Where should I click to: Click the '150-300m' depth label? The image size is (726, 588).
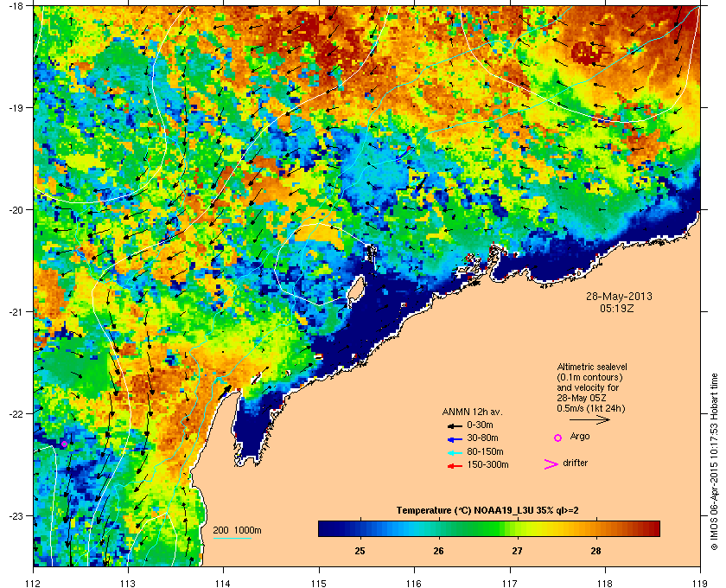[487, 464]
